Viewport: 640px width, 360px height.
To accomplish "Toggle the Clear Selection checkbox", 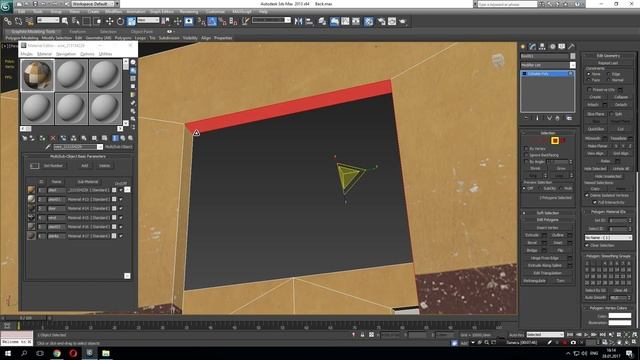I will coord(587,245).
